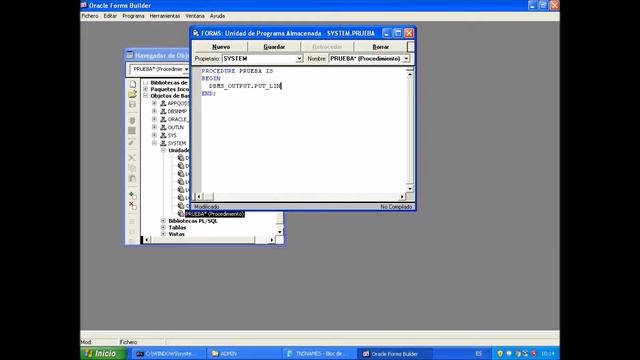Click the Nuevo button
The image size is (640, 360).
221,47
